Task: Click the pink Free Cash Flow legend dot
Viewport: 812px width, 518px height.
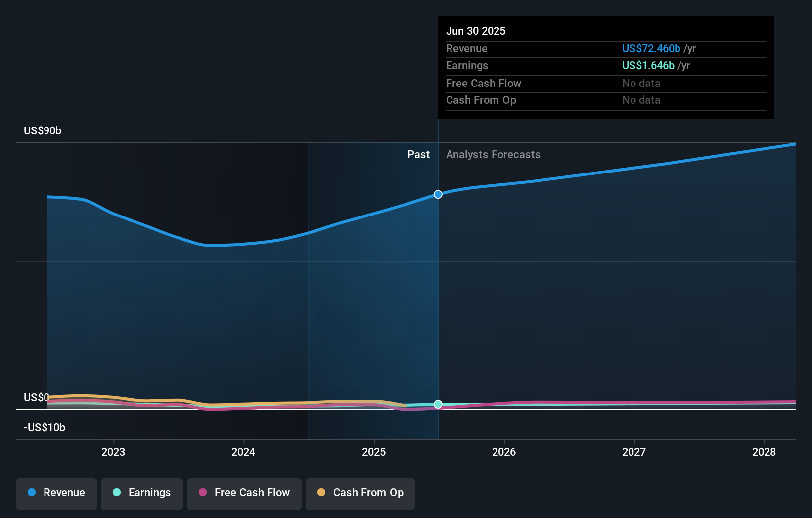Action: pyautogui.click(x=202, y=493)
